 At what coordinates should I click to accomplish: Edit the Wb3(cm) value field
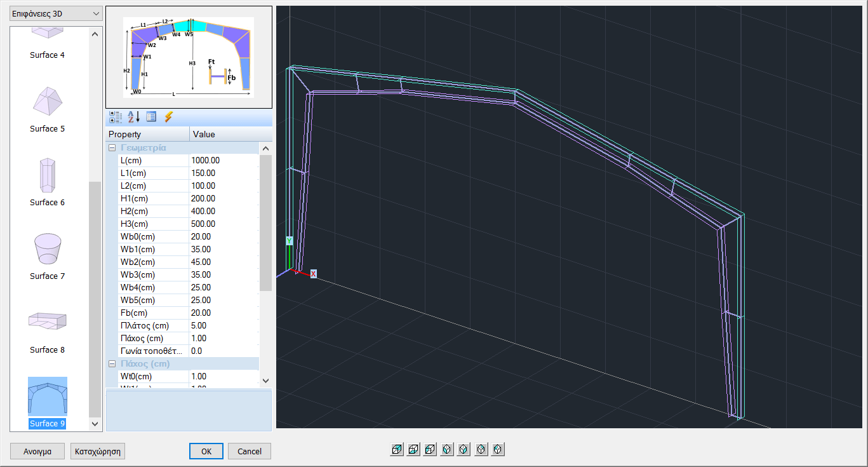coord(224,274)
